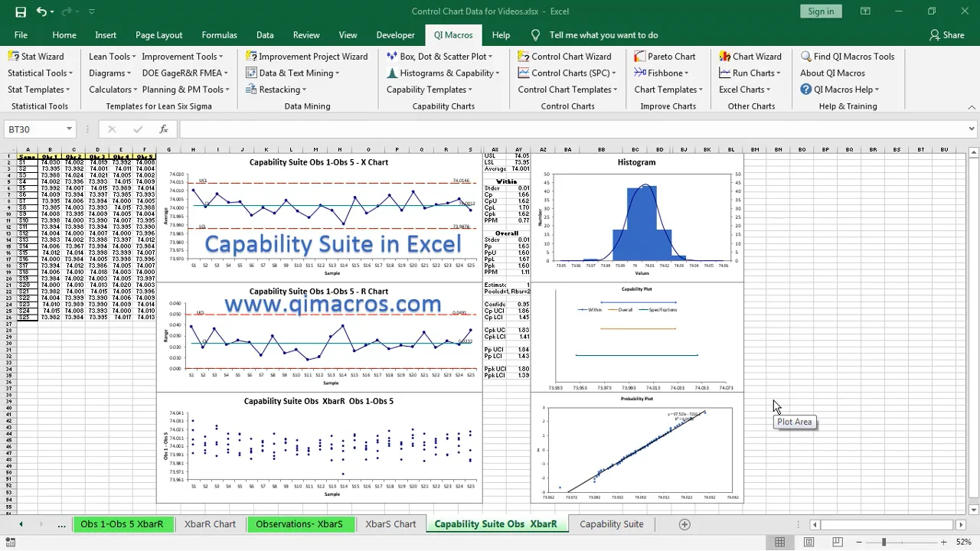Open the Name Box dropdown arrow
The image size is (980, 551).
pos(69,129)
